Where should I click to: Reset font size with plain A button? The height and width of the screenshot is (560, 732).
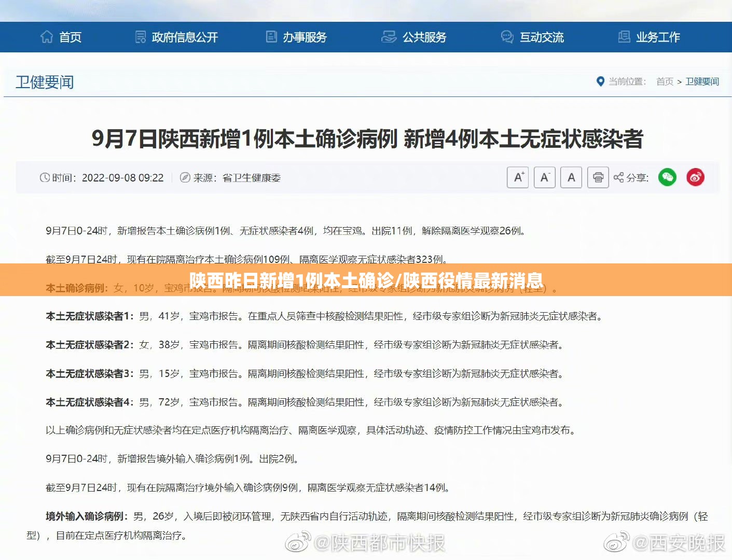click(x=571, y=177)
